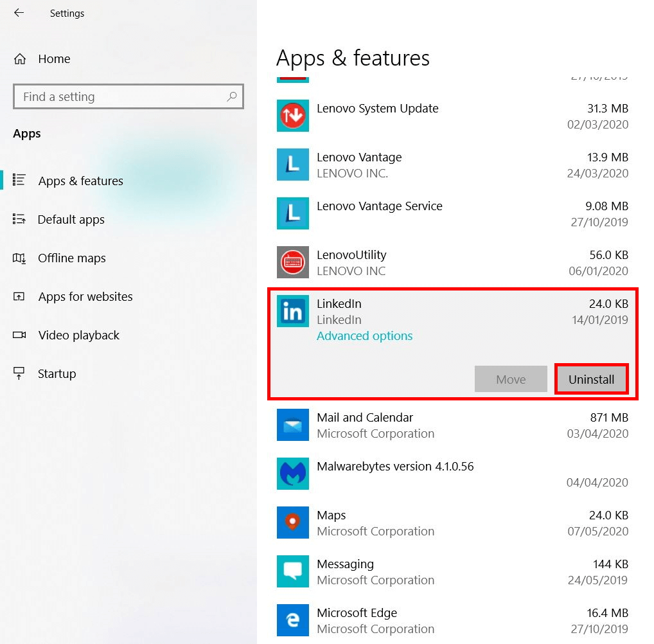
Task: Click the Lenovo System Update app icon
Action: coord(293,116)
